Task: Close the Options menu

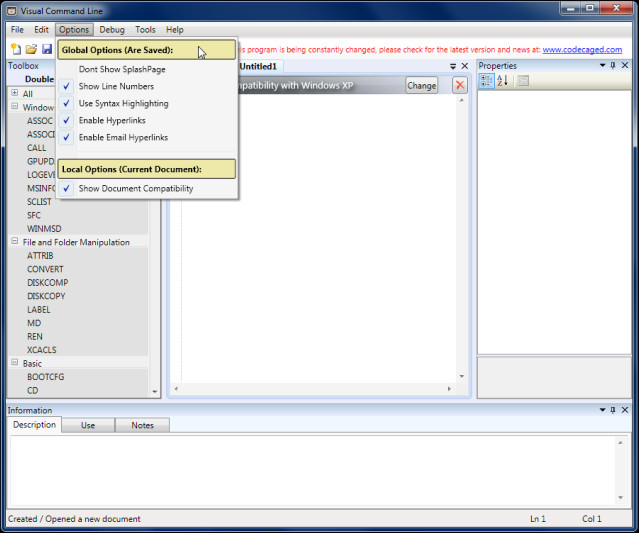Action: coord(74,30)
